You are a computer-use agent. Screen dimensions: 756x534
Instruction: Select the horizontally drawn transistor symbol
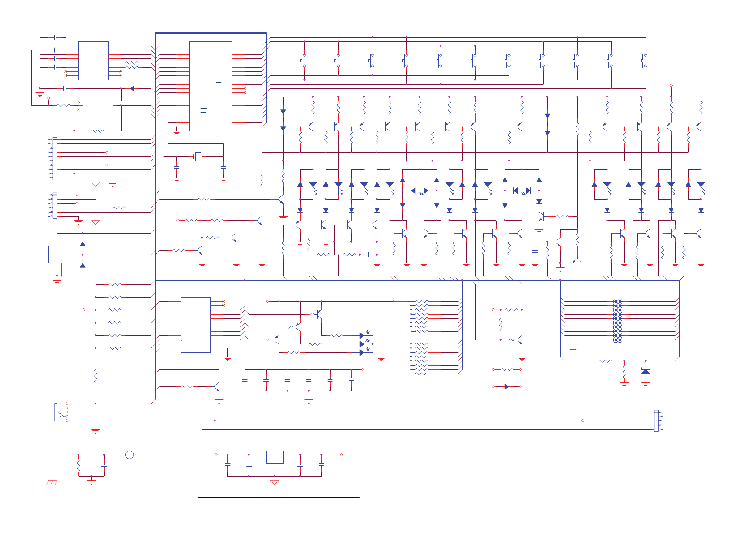pyautogui.click(x=577, y=260)
